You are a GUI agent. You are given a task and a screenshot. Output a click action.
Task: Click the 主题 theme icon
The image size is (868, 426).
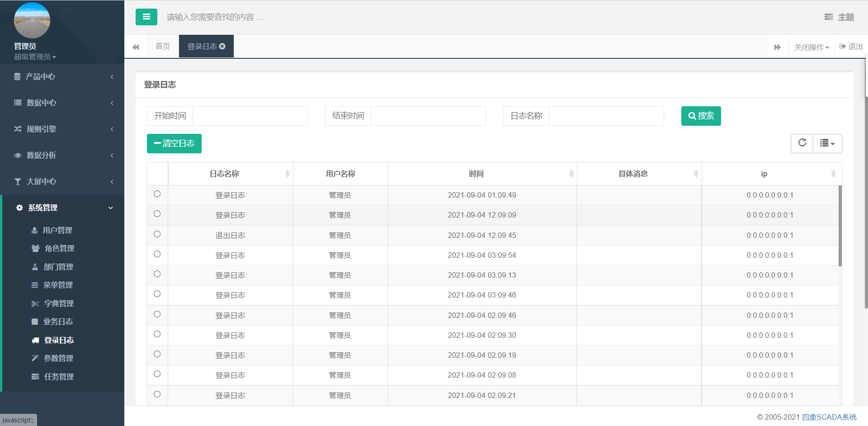point(828,17)
